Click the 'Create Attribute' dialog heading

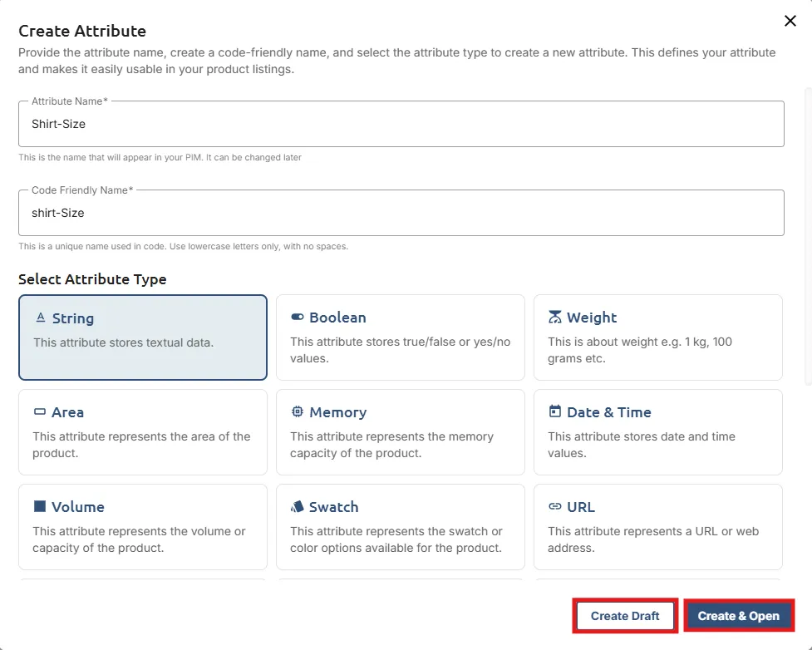(x=82, y=31)
